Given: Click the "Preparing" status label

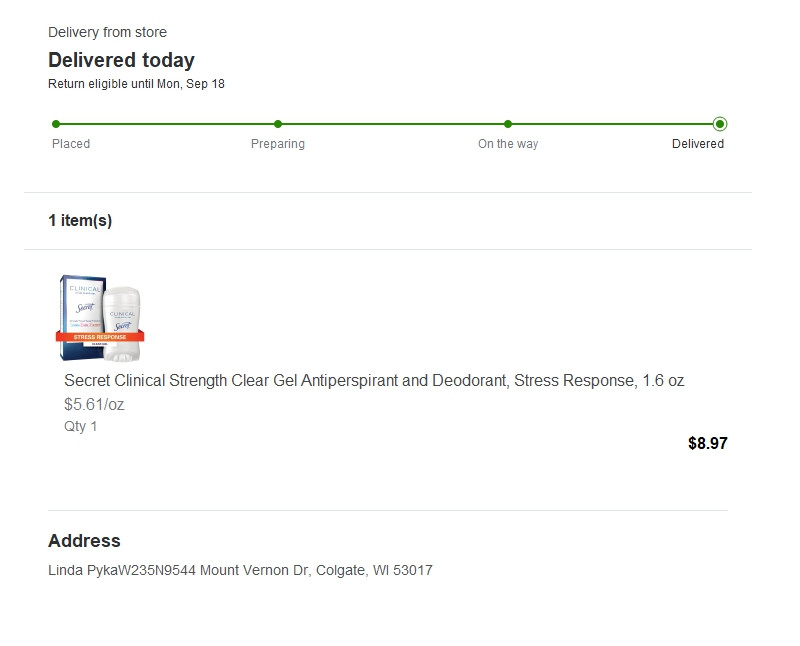Looking at the screenshot, I should 278,144.
